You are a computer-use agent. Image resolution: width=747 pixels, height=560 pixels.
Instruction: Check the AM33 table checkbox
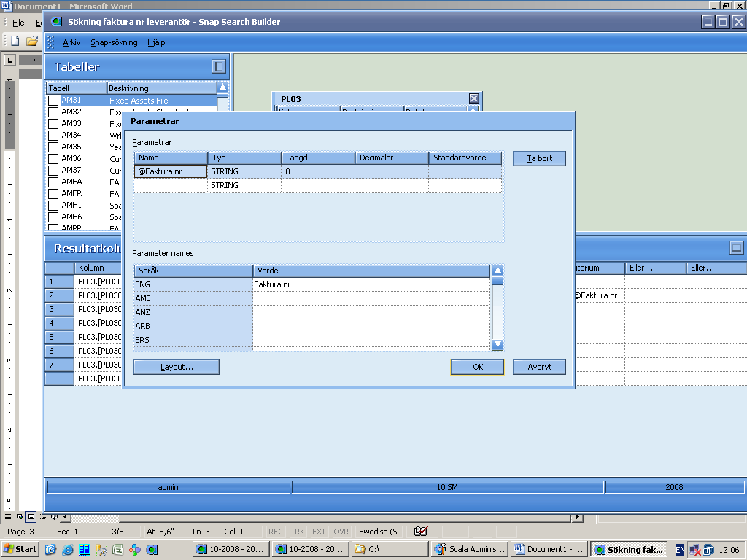click(x=53, y=124)
